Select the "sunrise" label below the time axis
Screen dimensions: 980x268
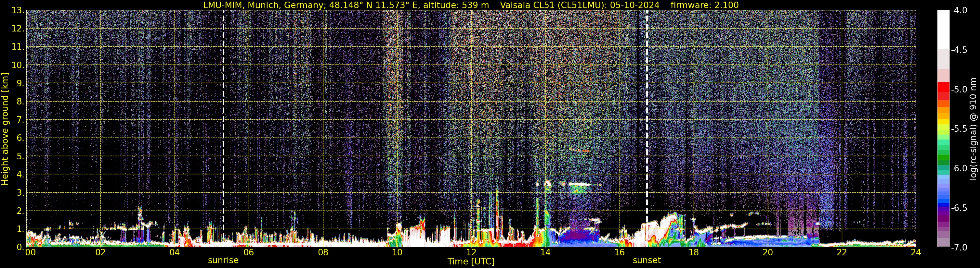pyautogui.click(x=223, y=261)
